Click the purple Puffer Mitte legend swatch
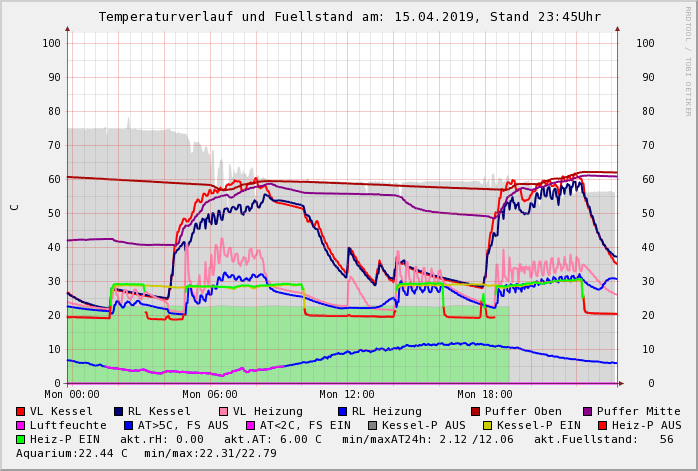Viewport: 698px width, 471px height. pyautogui.click(x=587, y=412)
